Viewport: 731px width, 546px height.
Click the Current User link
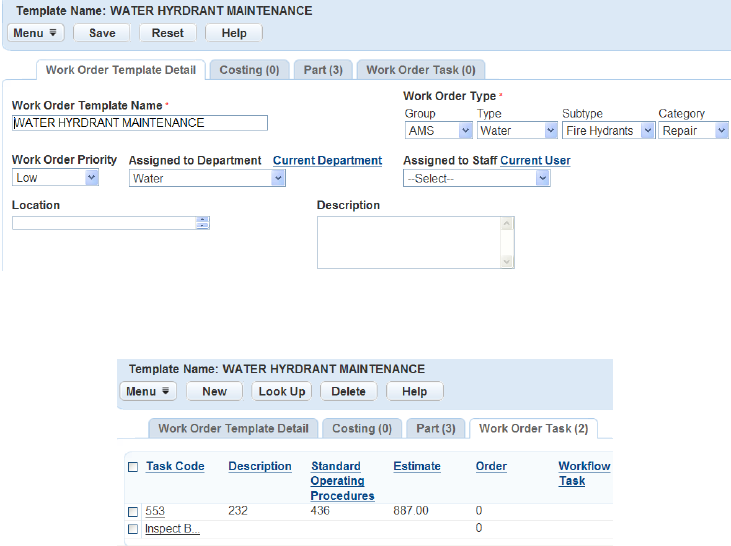[535, 160]
